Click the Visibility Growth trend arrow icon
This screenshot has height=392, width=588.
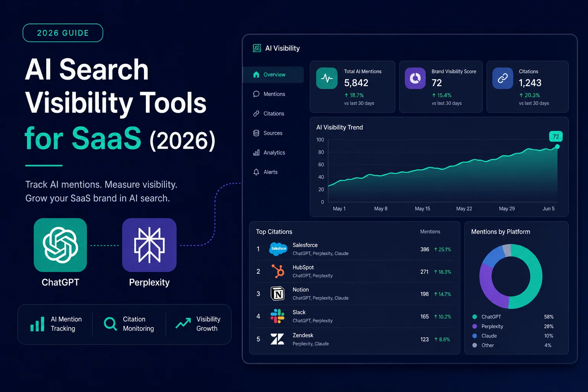click(183, 323)
